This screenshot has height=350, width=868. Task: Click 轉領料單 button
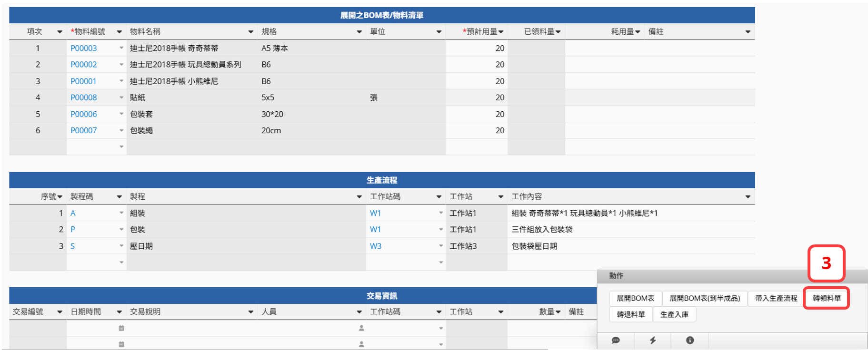coord(827,298)
